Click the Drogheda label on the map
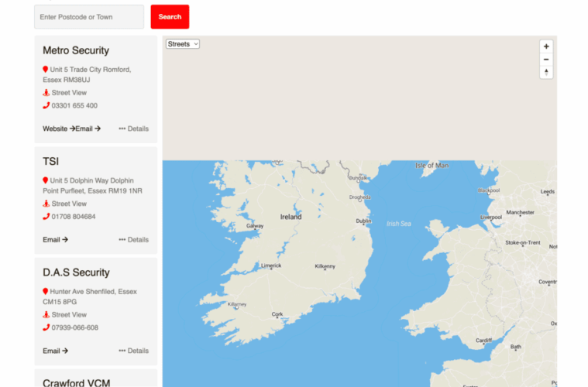588x387 pixels. pyautogui.click(x=359, y=197)
